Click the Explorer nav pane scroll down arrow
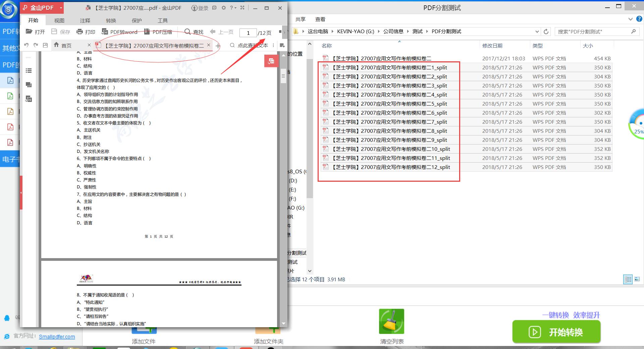Viewport: 644px width, 349px height. tap(310, 271)
